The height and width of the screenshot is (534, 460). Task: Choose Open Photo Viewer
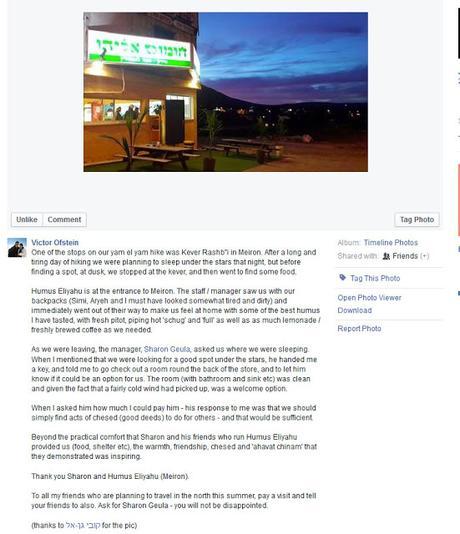[369, 298]
